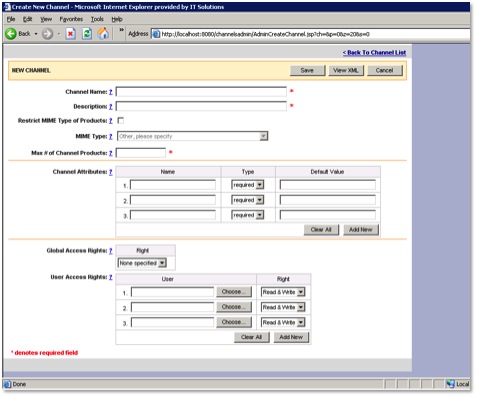Viewport: 477px width, 397px height.
Task: Click the Forward arrow toolbar icon
Action: click(x=47, y=34)
